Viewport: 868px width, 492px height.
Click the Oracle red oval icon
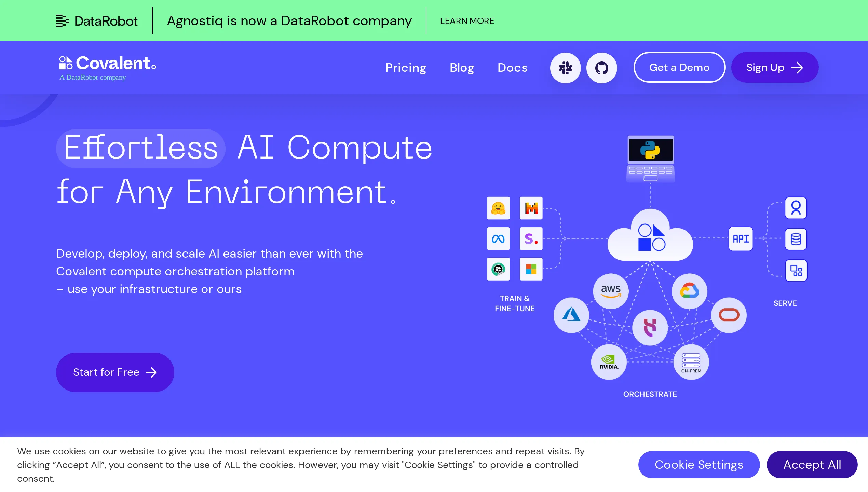pyautogui.click(x=729, y=315)
